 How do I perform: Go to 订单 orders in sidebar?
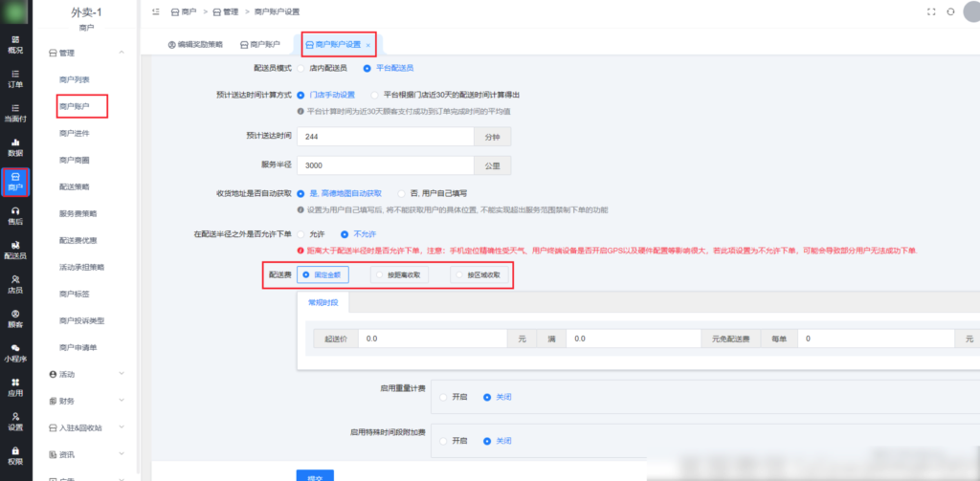click(x=15, y=78)
